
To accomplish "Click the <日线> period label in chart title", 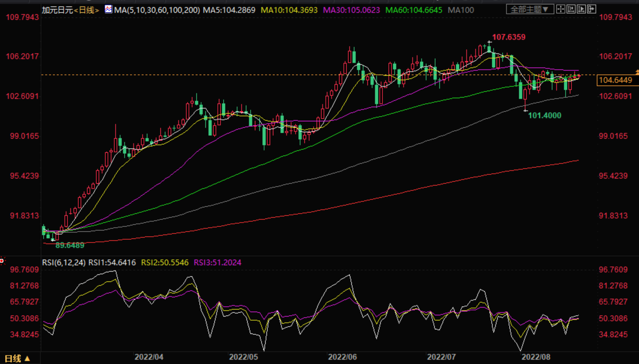I will (x=87, y=10).
